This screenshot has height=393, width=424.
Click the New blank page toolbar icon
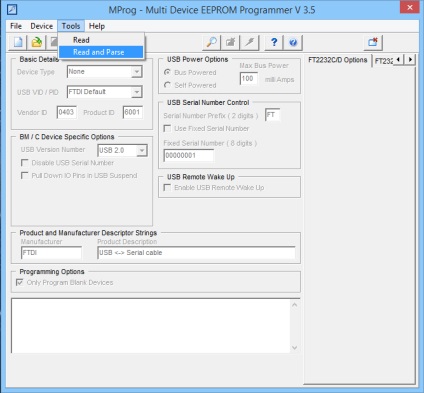pyautogui.click(x=18, y=42)
